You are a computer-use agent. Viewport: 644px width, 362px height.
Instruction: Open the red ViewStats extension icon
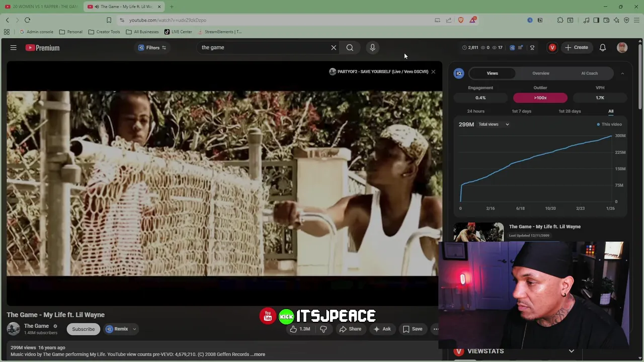[x=552, y=48]
